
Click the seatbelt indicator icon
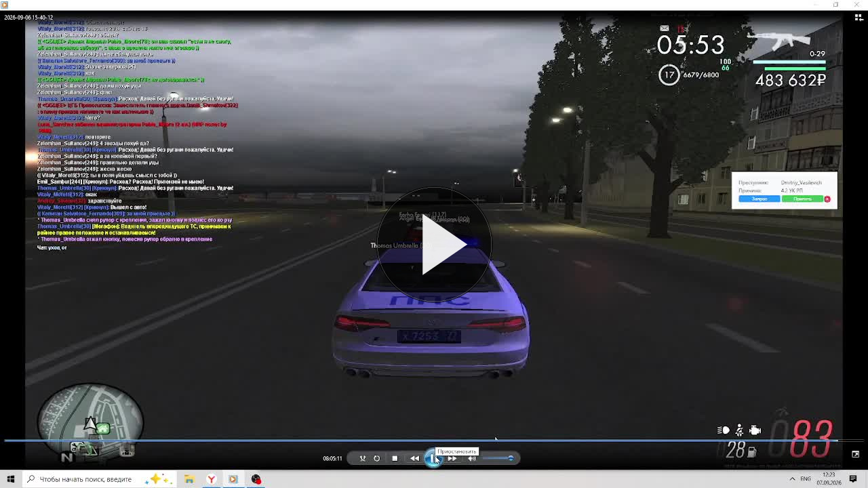[739, 430]
